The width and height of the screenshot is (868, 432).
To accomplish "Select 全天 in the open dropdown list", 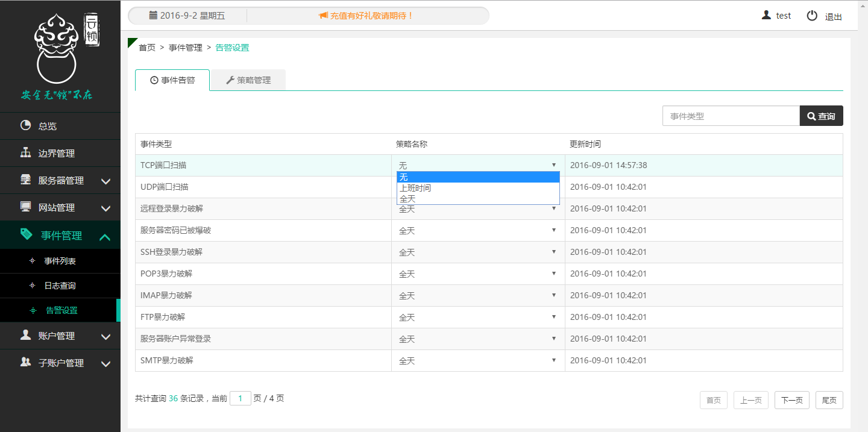I will tap(478, 199).
